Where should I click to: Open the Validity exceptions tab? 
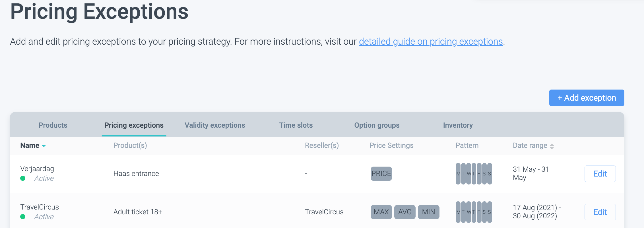(x=215, y=125)
